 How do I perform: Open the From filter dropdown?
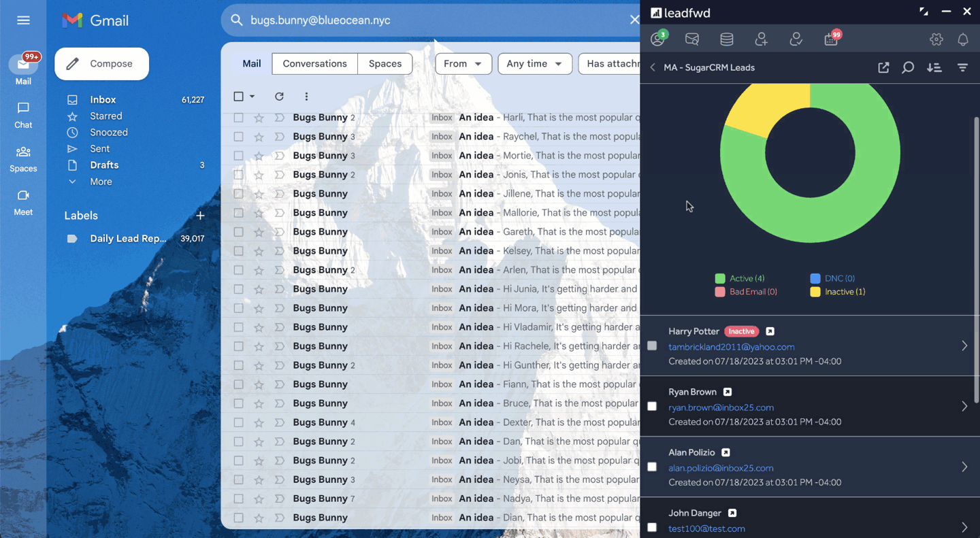463,63
